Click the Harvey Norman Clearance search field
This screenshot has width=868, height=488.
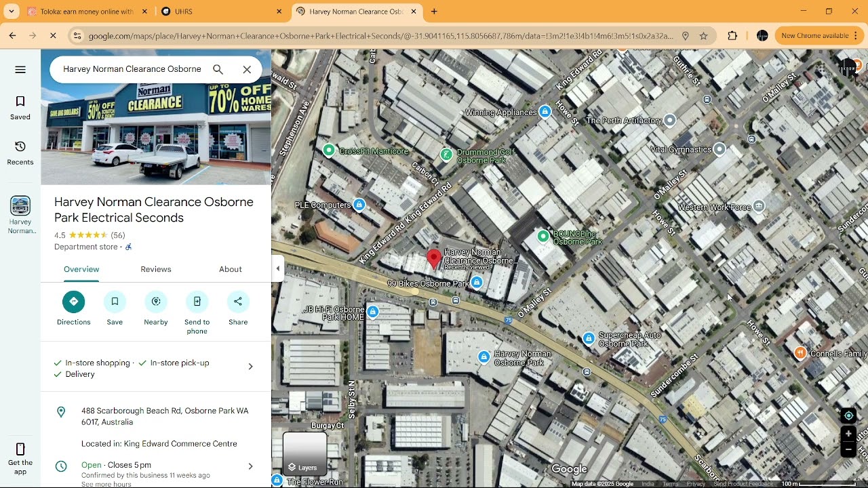(x=132, y=69)
